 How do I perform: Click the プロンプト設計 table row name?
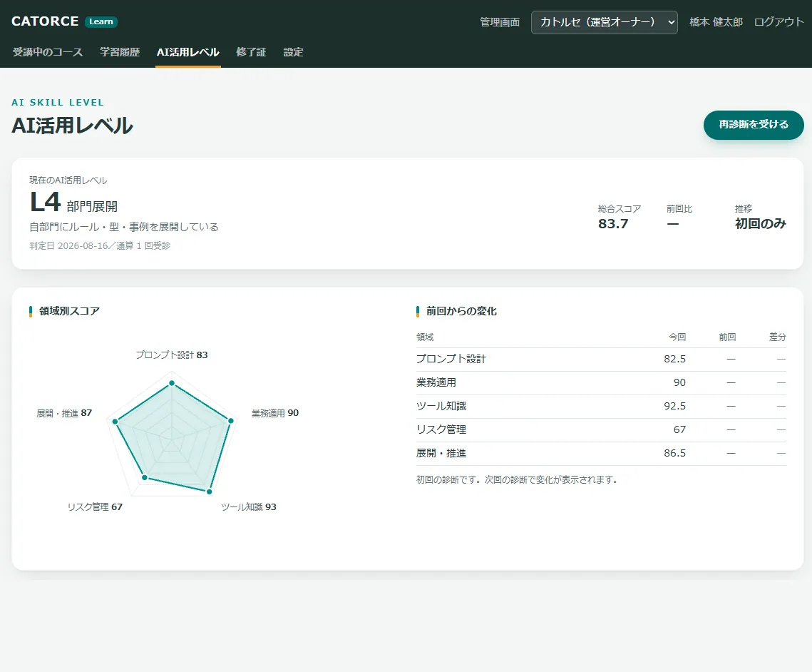coord(451,359)
